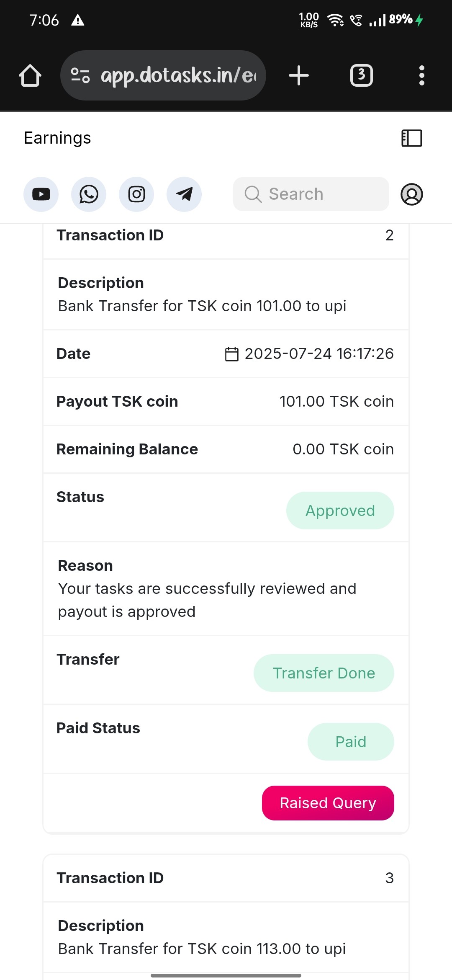This screenshot has height=980, width=452.
Task: Tap the Telegram icon
Action: pyautogui.click(x=184, y=194)
